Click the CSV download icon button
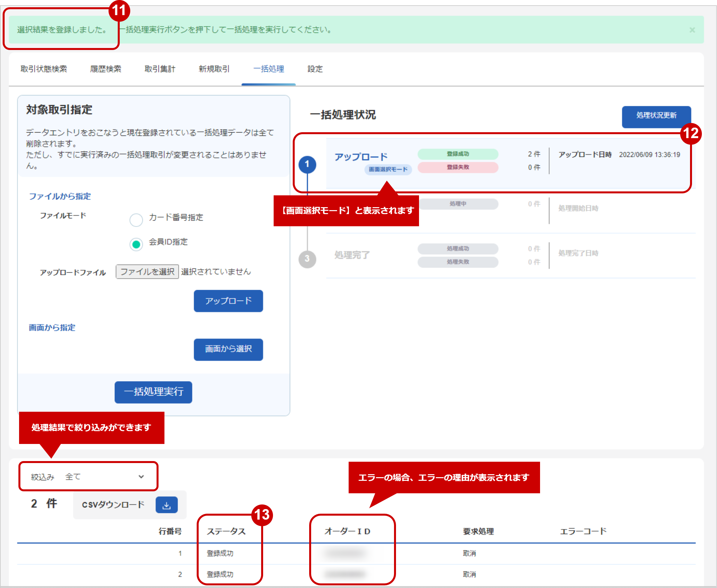Image resolution: width=717 pixels, height=588 pixels. coord(166,504)
